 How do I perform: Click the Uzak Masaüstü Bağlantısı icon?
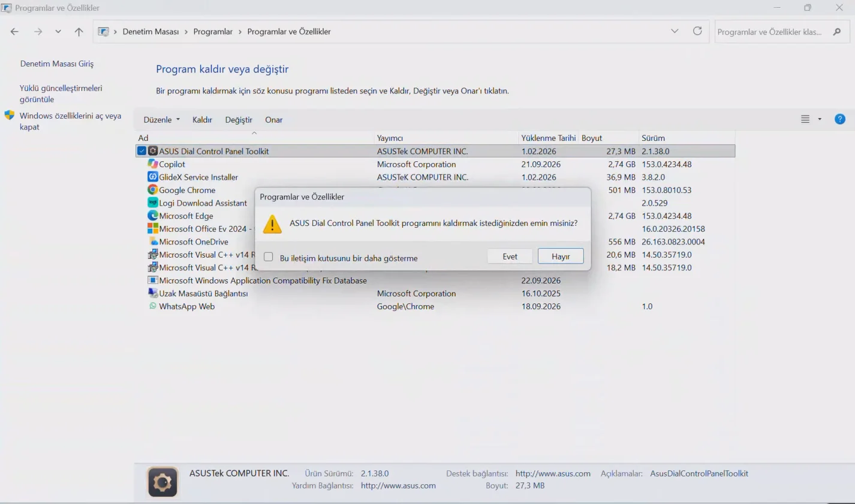point(153,293)
